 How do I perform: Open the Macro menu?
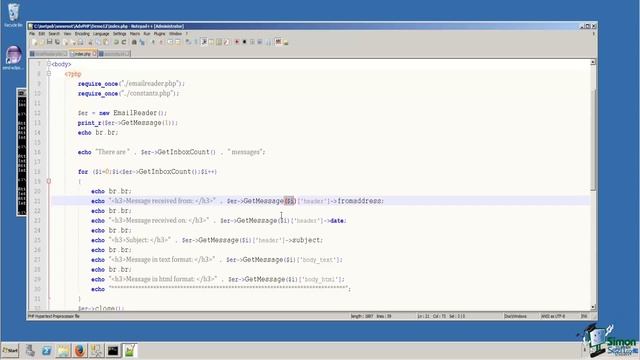point(135,34)
